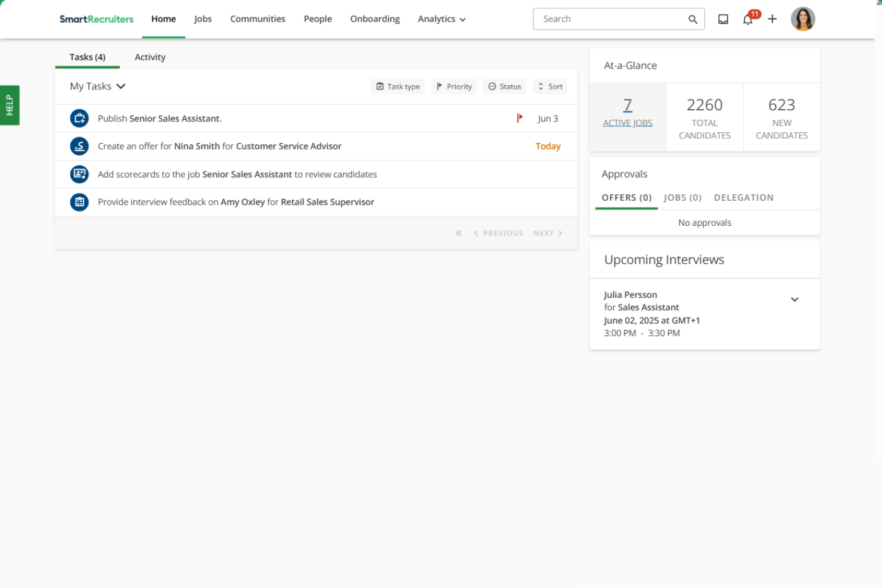The width and height of the screenshot is (882, 588).
Task: Select the OFFERS (0) approvals tab
Action: (x=626, y=198)
